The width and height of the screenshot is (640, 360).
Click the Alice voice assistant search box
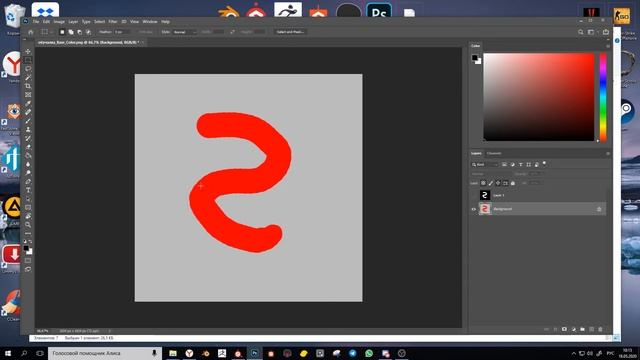[105, 353]
